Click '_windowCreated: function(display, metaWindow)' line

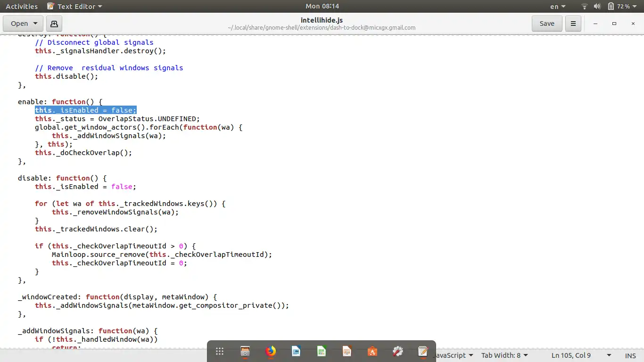(117, 297)
